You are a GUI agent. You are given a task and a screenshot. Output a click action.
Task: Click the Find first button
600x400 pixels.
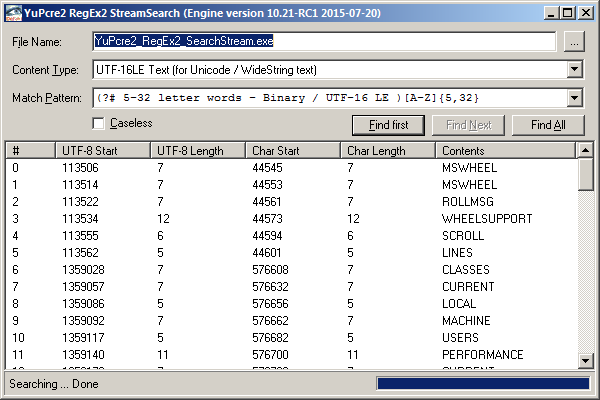click(x=388, y=125)
